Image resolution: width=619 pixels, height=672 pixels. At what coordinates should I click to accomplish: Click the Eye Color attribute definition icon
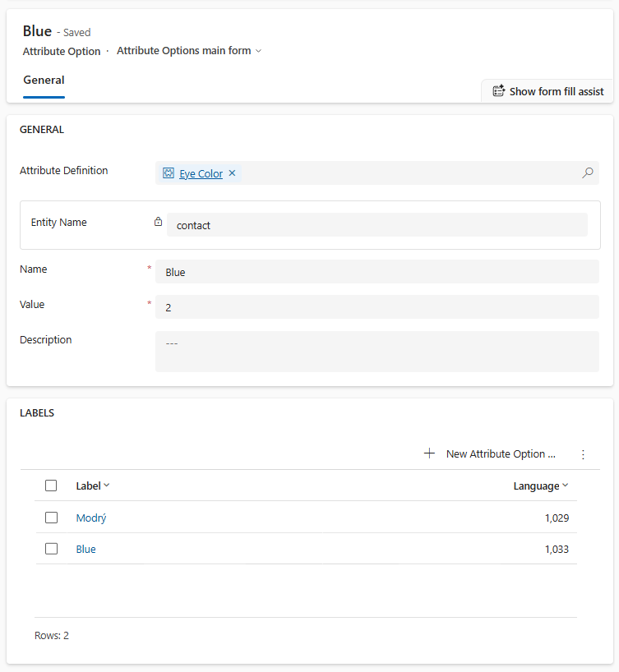(169, 173)
